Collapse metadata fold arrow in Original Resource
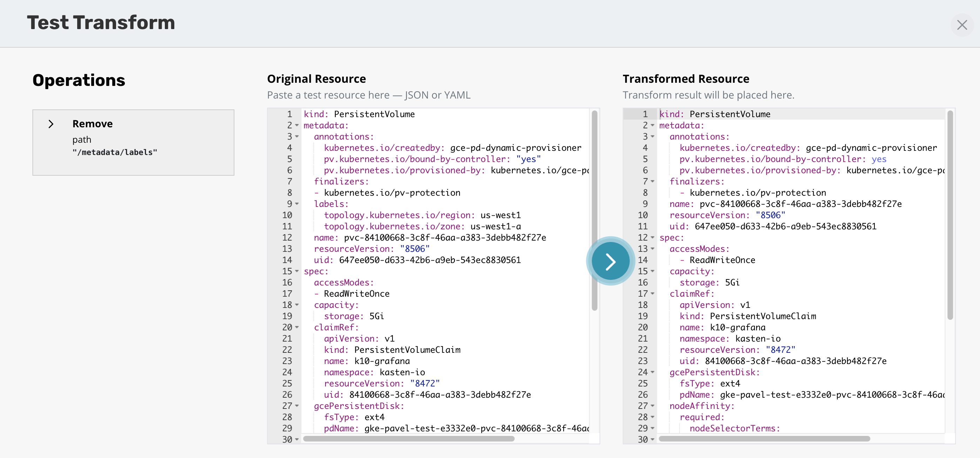980x458 pixels. 297,126
